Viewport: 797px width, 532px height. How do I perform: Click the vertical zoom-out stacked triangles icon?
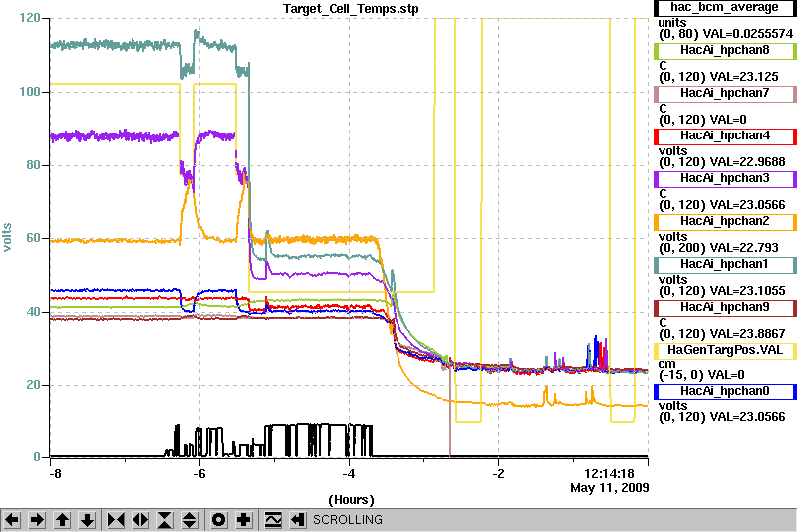point(190,520)
